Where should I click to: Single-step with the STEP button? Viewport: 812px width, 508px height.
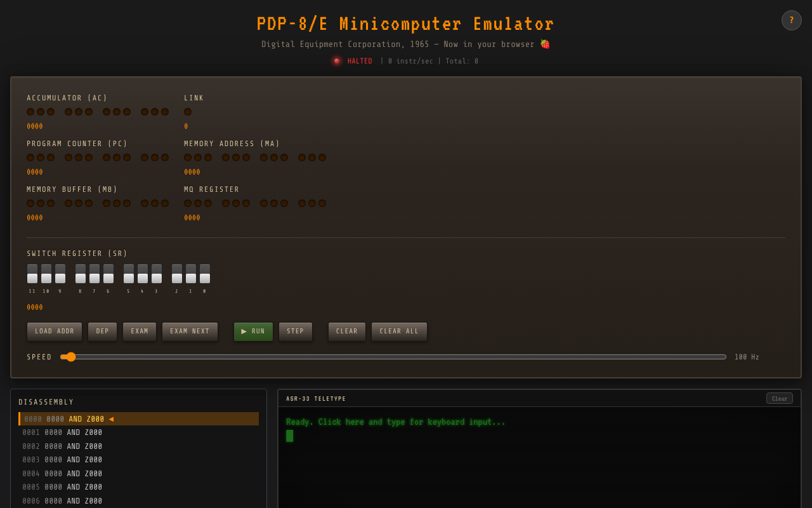[296, 331]
